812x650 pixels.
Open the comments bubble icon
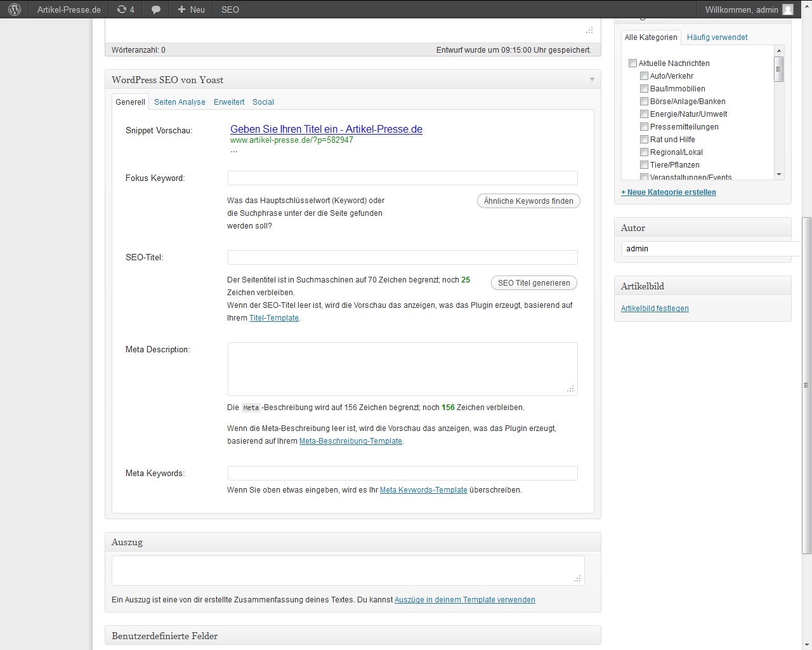click(156, 10)
